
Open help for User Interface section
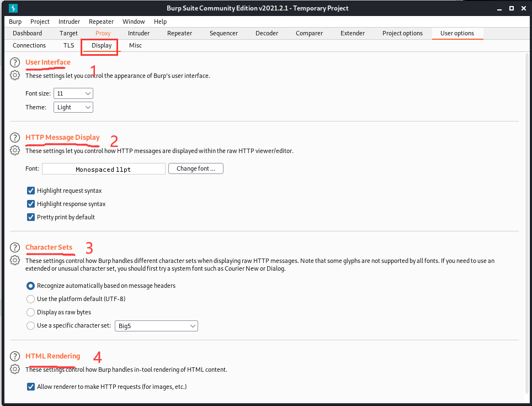pos(14,62)
